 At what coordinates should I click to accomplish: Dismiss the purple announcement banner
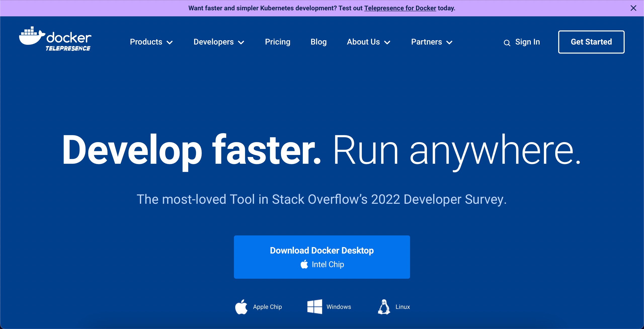633,8
